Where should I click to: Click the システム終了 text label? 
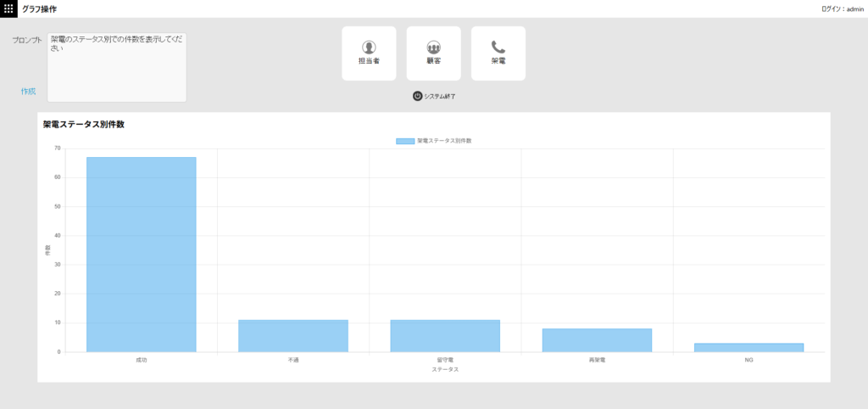coord(440,97)
